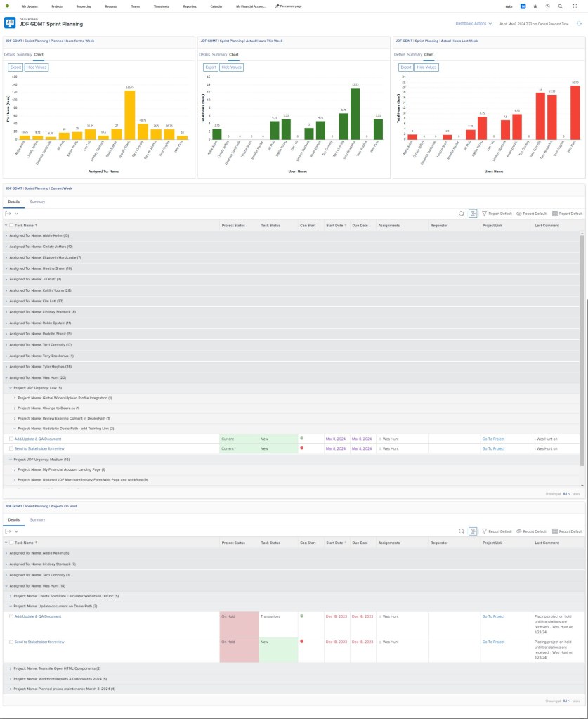Refresh the dashboard using the reload icon
This screenshot has width=588, height=719.
[578, 23]
